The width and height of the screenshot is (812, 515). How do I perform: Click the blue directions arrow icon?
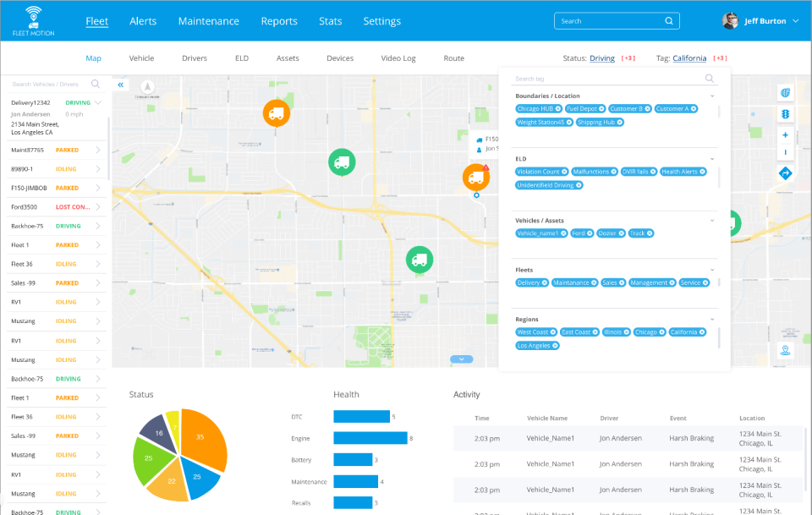pyautogui.click(x=785, y=173)
